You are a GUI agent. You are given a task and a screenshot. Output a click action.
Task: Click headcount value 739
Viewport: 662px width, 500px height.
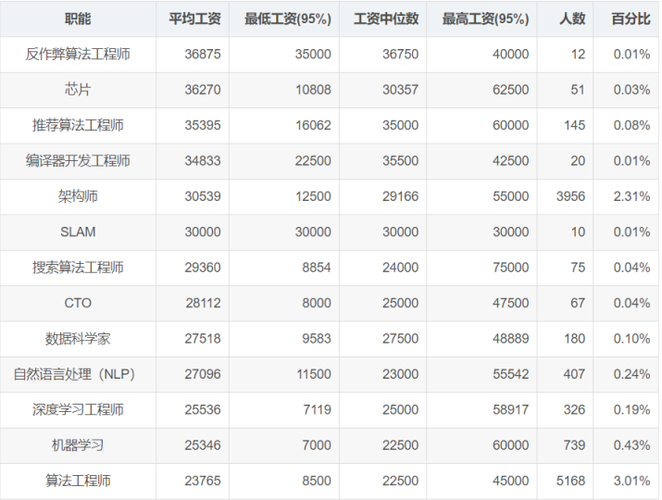(574, 445)
